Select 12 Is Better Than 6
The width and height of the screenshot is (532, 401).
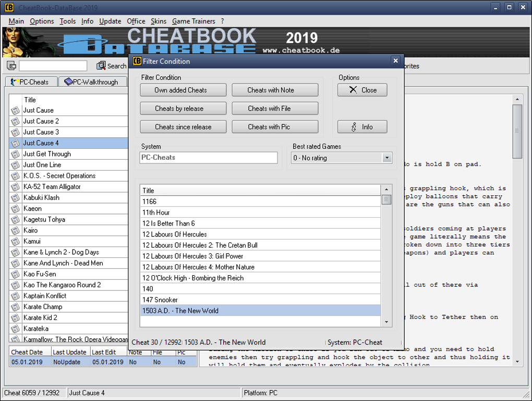[260, 223]
